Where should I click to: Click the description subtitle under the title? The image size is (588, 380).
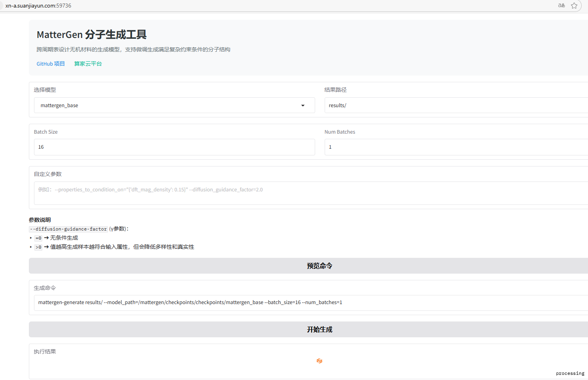tap(133, 49)
